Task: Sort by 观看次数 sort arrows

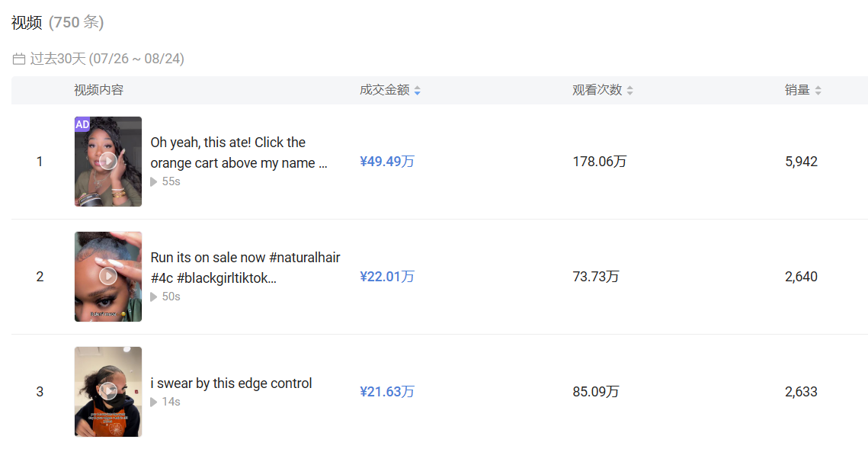Action: (x=630, y=91)
